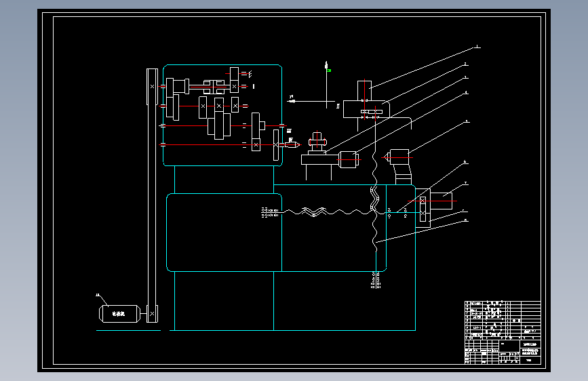Screen dimensions: 588x381
Task: Select the motor's leader callout number
Action: [x=98, y=295]
